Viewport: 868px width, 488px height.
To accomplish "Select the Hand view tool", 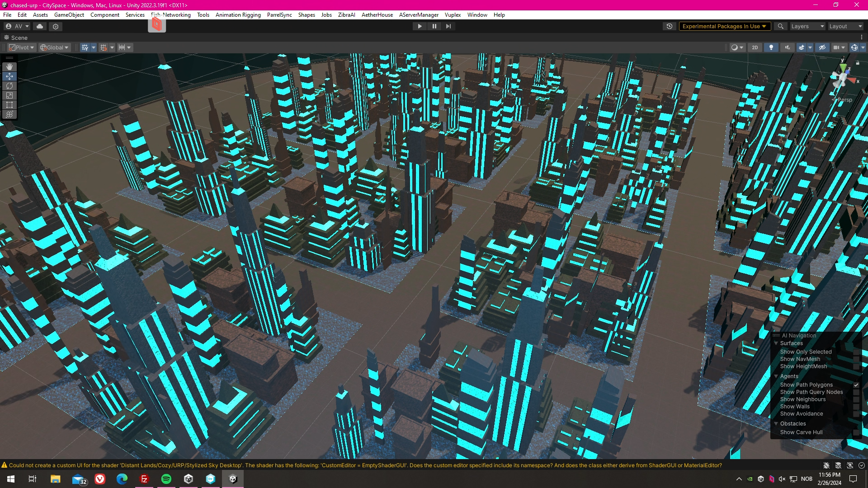I will coord(9,67).
